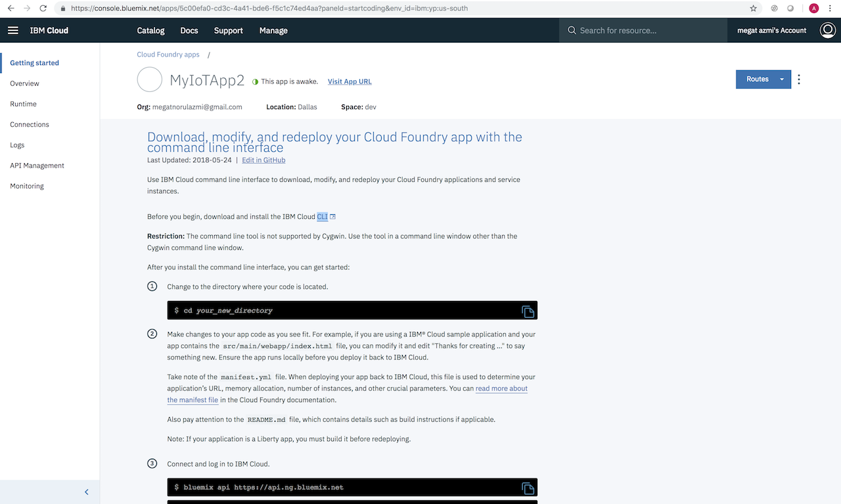Click the Last Updated 2018-05-24 text
841x504 pixels.
point(189,160)
